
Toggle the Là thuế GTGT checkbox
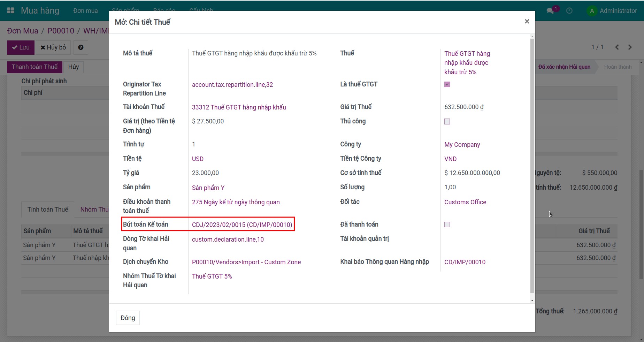coord(447,84)
